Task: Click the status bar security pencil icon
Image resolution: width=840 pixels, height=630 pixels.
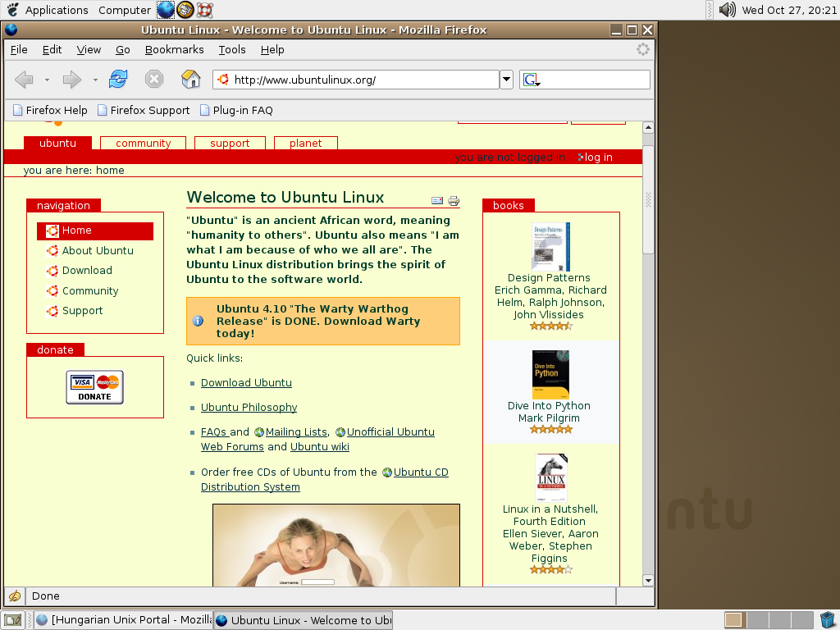Action: pyautogui.click(x=15, y=596)
